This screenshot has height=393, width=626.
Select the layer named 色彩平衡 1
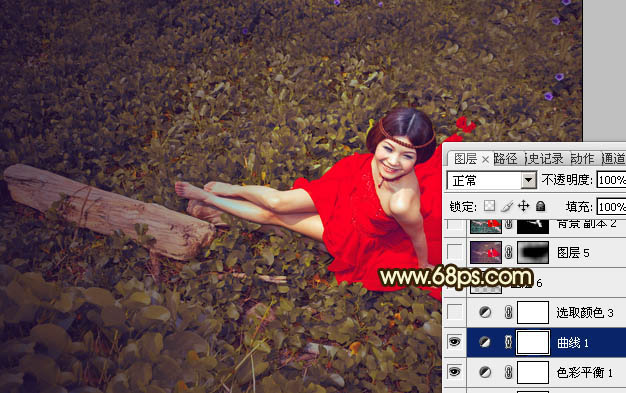585,373
